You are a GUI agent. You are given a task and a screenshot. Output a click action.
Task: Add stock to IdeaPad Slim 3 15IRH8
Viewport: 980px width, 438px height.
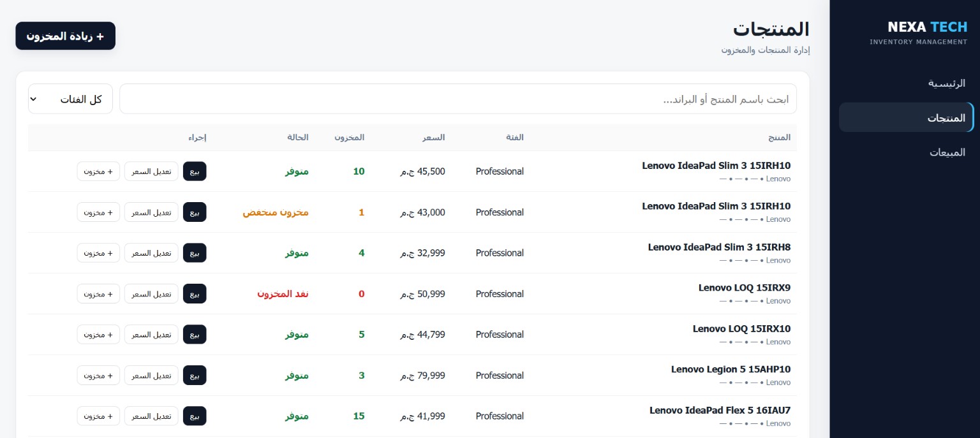click(x=98, y=252)
